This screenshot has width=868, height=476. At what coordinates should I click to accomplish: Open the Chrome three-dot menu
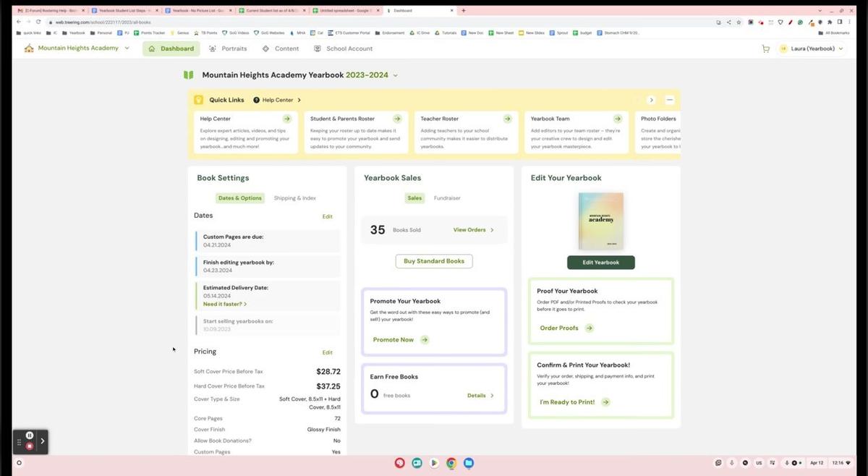[848, 22]
